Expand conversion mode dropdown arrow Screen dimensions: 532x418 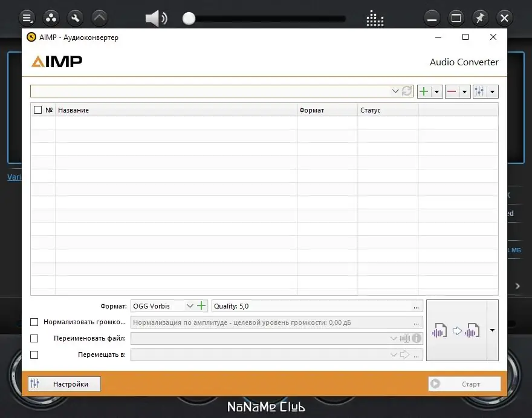pyautogui.click(x=492, y=330)
